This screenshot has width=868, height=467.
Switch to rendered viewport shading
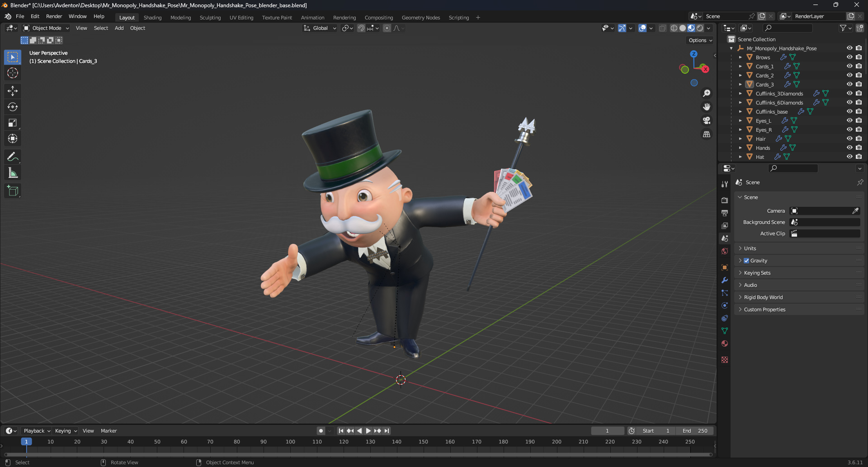pos(700,28)
